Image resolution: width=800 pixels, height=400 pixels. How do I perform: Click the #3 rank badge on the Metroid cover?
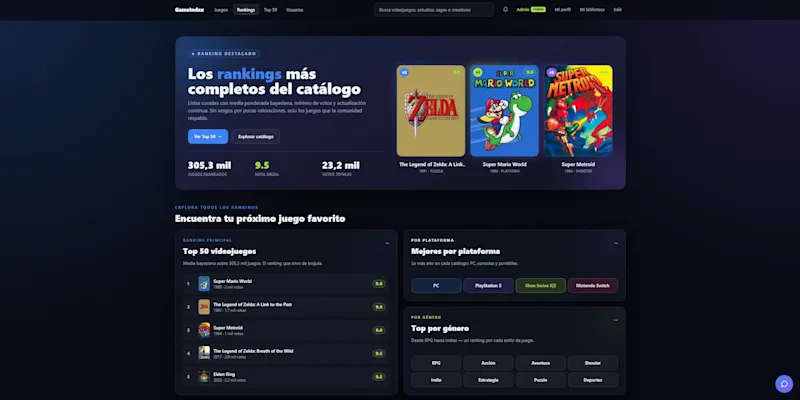(551, 72)
